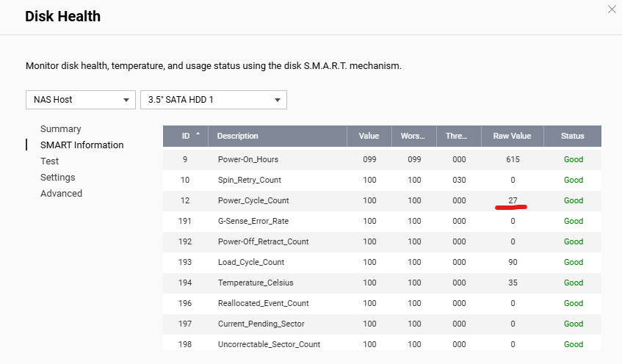This screenshot has width=622, height=364.
Task: Go to the Test section
Action: (50, 161)
